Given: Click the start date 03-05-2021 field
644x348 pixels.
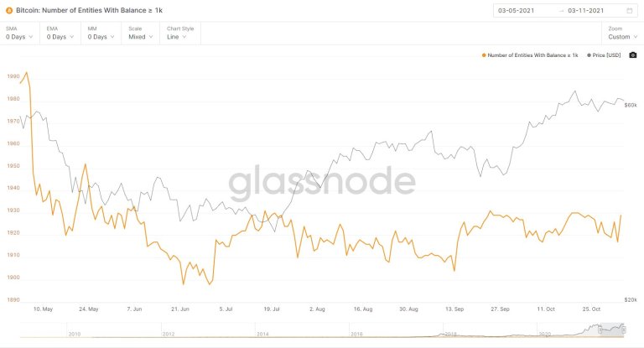Looking at the screenshot, I should [x=517, y=11].
